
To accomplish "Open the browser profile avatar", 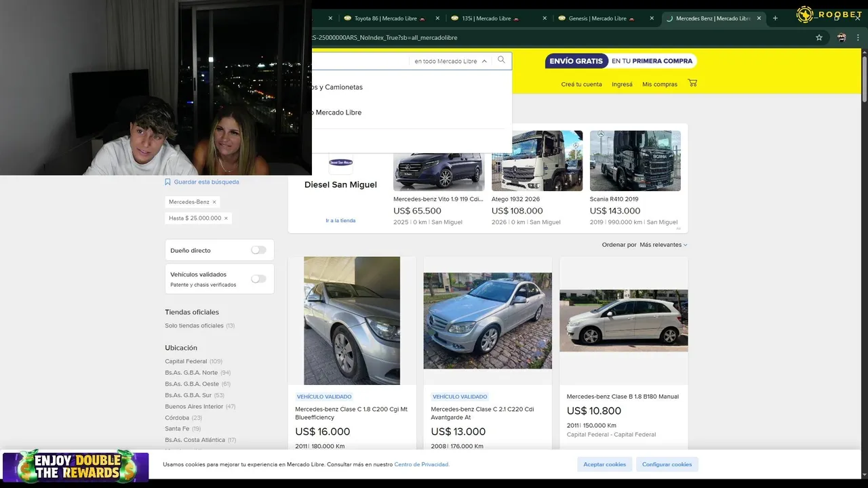I will [842, 38].
